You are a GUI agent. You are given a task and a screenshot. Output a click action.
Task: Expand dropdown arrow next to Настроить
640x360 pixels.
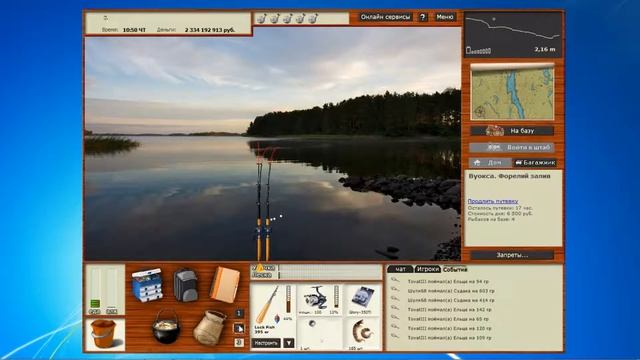(x=289, y=343)
